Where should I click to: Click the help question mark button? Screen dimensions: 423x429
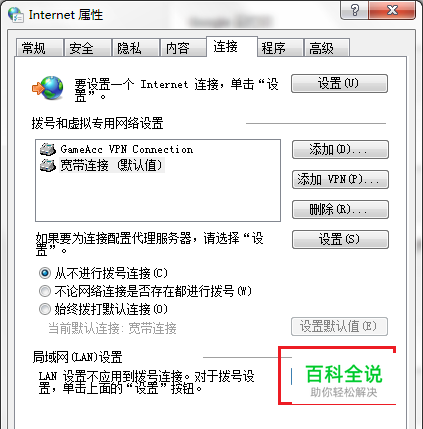pos(355,10)
